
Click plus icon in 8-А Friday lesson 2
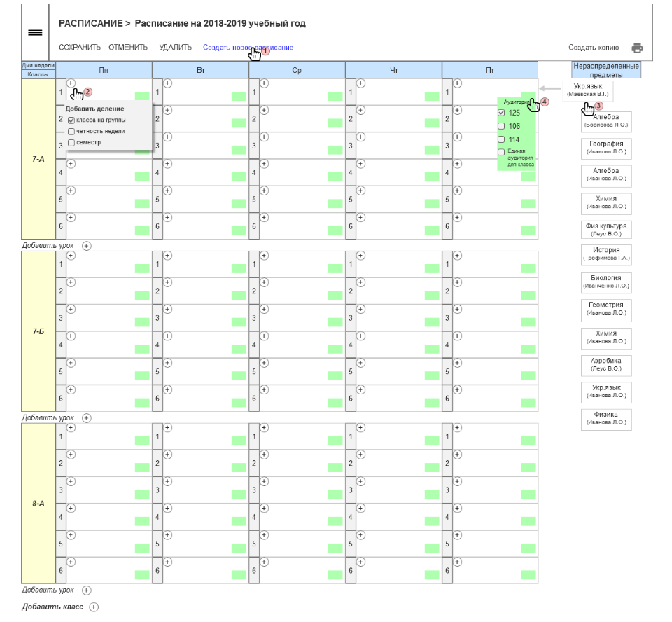[457, 455]
